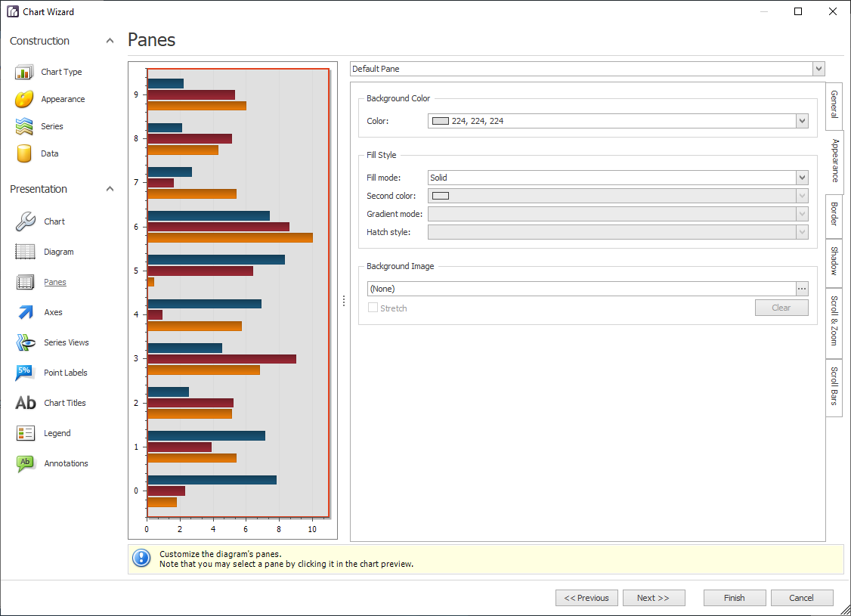Click the Series Views icon
851x616 pixels.
click(x=25, y=342)
